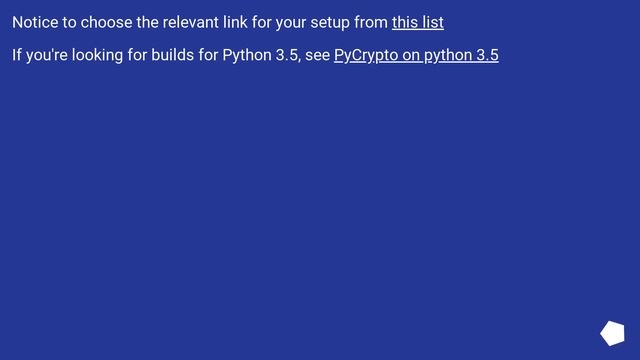This screenshot has height=360, width=640.
Task: Open the "PyCrypto on python 3.5" link
Action: click(x=416, y=55)
